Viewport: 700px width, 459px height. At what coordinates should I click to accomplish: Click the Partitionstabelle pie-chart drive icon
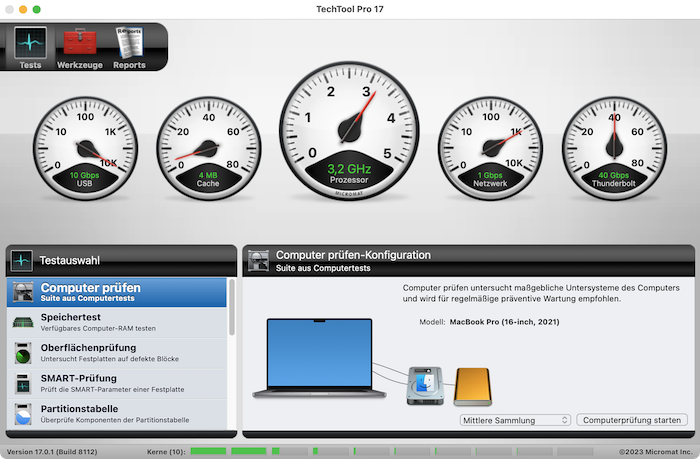(x=23, y=414)
